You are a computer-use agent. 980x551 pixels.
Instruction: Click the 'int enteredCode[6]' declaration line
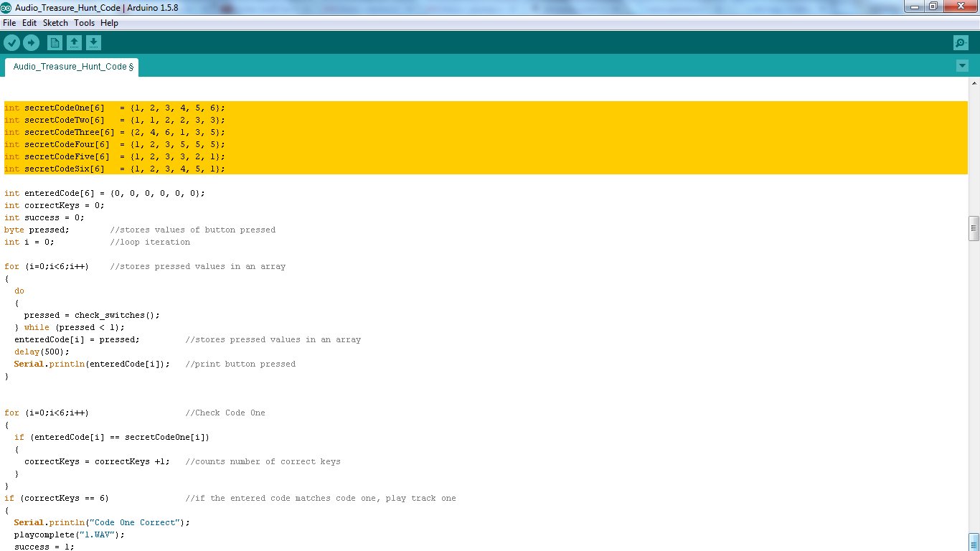pyautogui.click(x=105, y=193)
